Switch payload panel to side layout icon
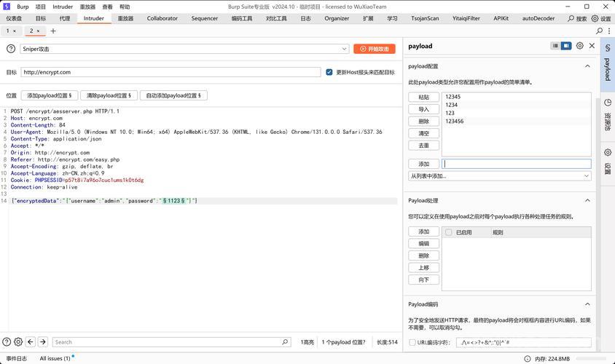 [566, 46]
